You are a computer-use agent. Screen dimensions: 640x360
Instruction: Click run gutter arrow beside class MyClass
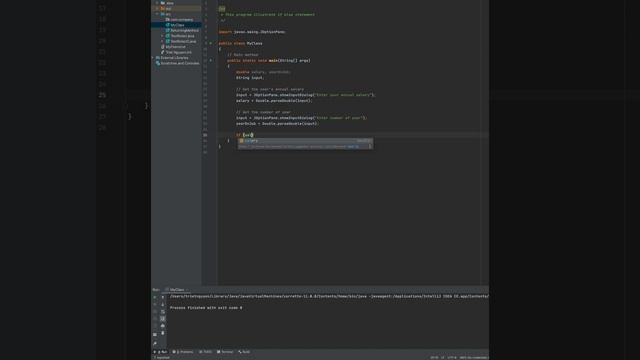coord(211,43)
